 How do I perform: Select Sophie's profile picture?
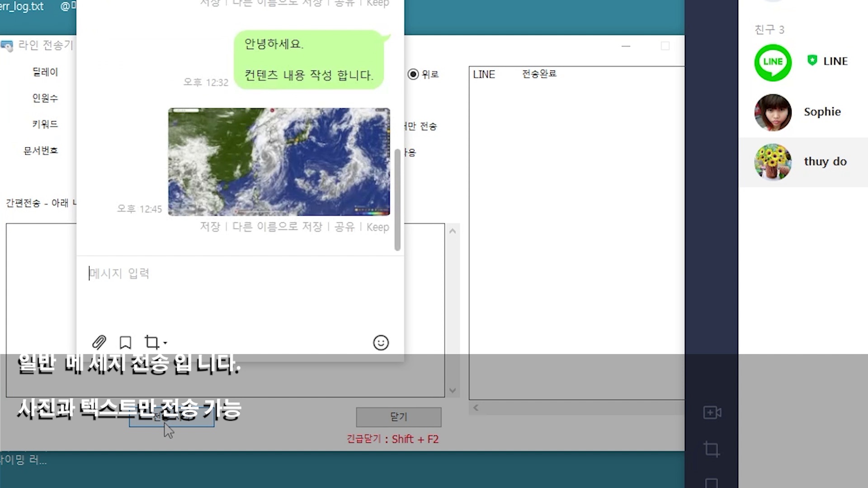tap(773, 112)
